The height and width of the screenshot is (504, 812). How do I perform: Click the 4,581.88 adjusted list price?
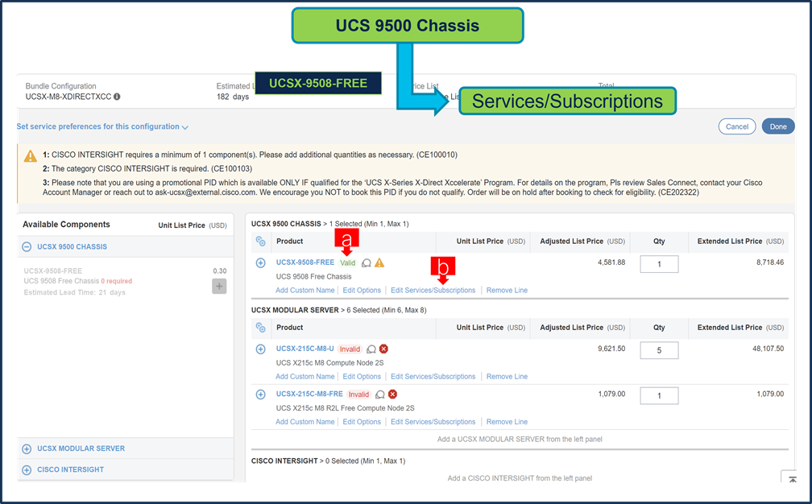pos(611,262)
